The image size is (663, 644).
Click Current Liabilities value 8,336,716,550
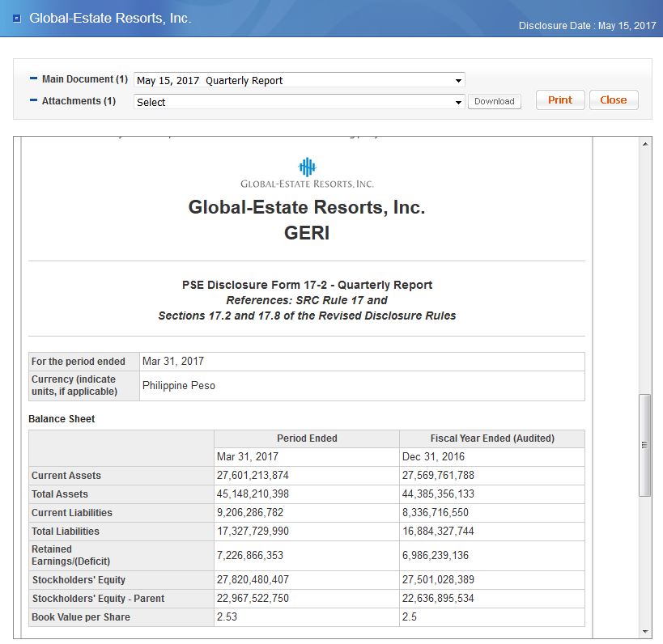[x=435, y=513]
